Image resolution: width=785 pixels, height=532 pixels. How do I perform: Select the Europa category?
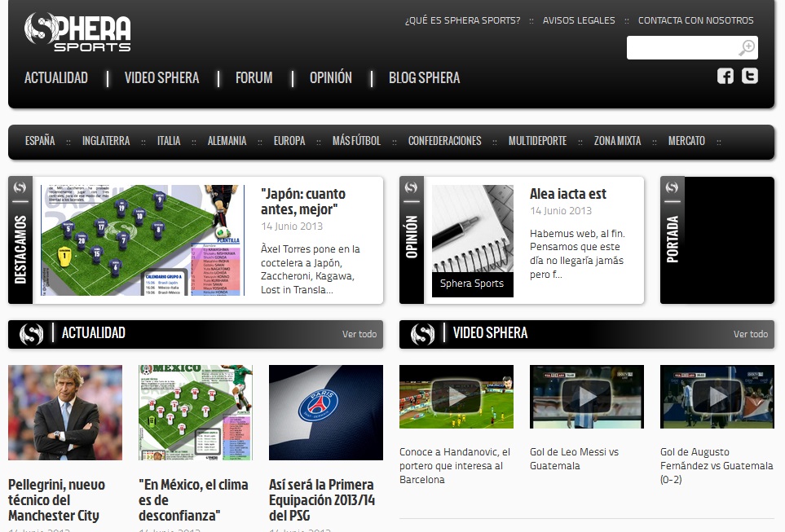[289, 141]
